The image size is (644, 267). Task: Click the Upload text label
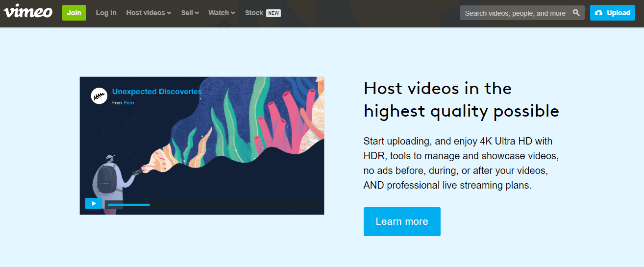(618, 13)
